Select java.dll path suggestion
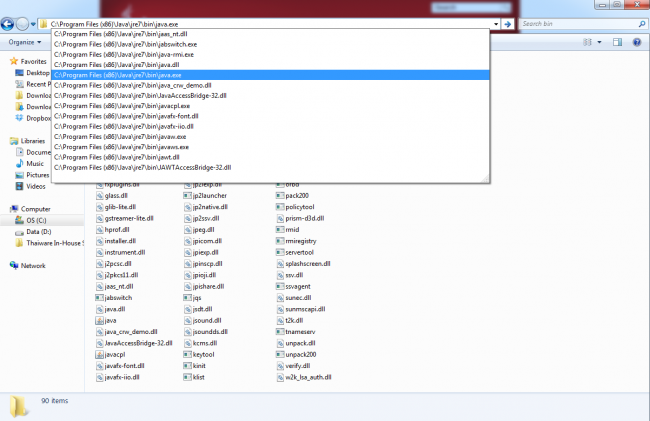Image resolution: width=650 pixels, height=421 pixels. point(270,65)
